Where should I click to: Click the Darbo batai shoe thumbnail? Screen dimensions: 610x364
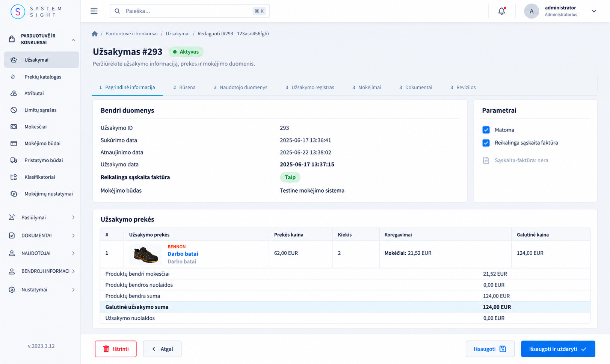[146, 255]
